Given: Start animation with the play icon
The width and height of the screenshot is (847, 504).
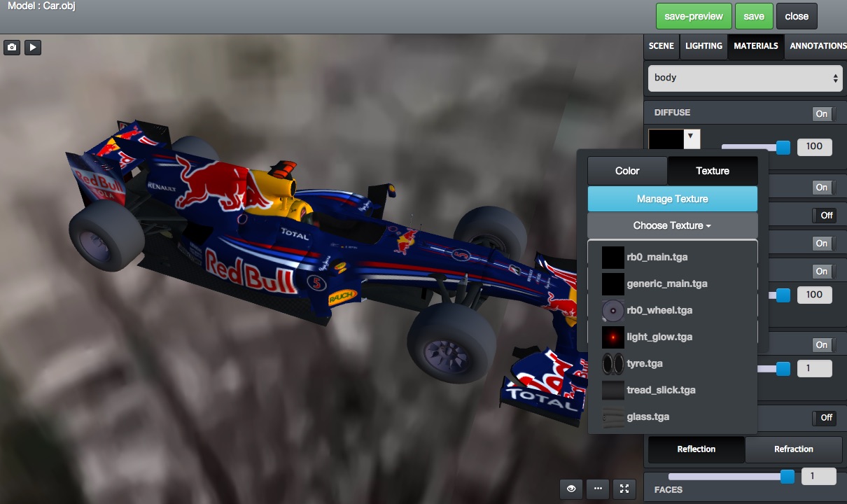Looking at the screenshot, I should (x=33, y=48).
